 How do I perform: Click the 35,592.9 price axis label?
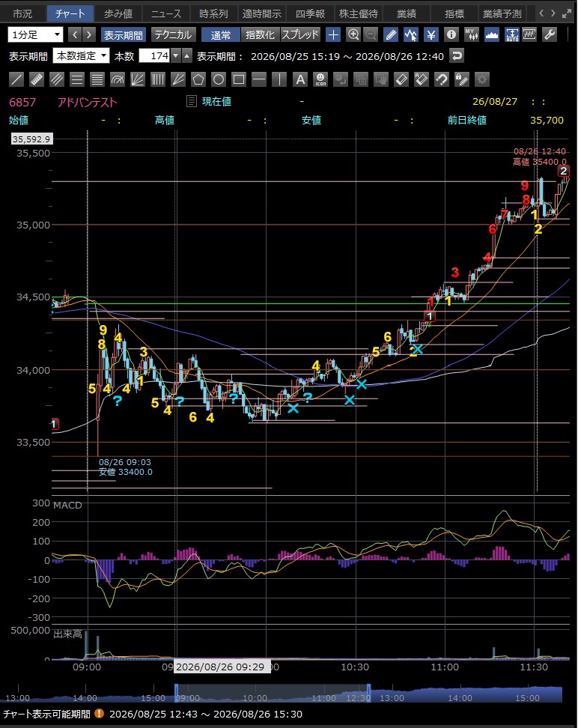coord(31,139)
